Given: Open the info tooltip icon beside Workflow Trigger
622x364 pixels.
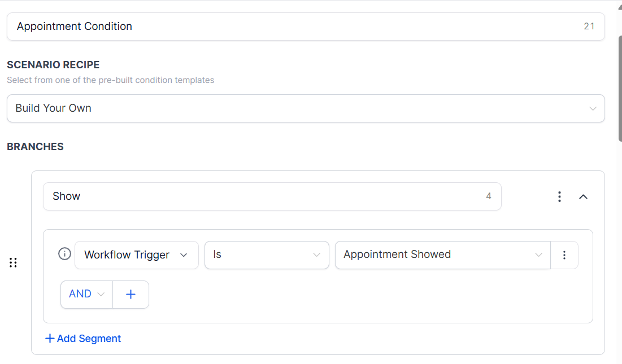Looking at the screenshot, I should [x=64, y=254].
